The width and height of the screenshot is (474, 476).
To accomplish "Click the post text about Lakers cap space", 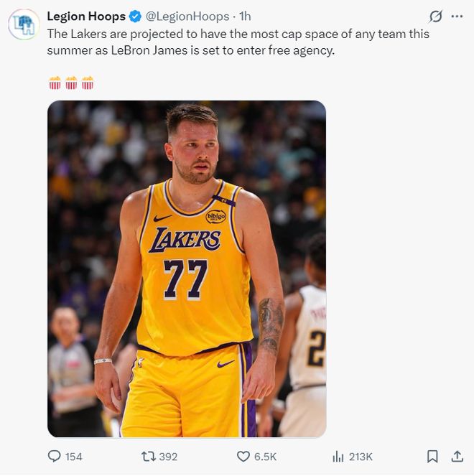I will point(237,42).
